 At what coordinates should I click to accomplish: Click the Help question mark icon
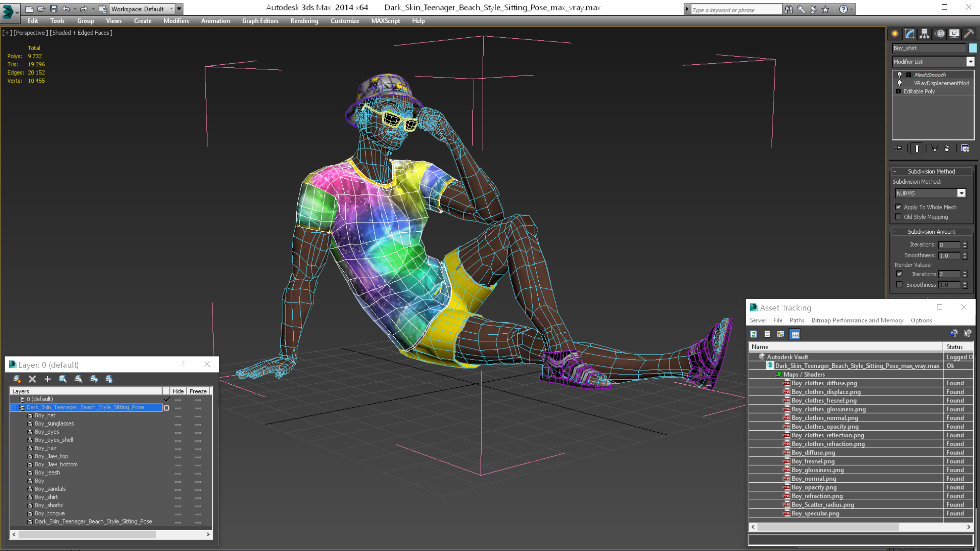click(x=843, y=10)
